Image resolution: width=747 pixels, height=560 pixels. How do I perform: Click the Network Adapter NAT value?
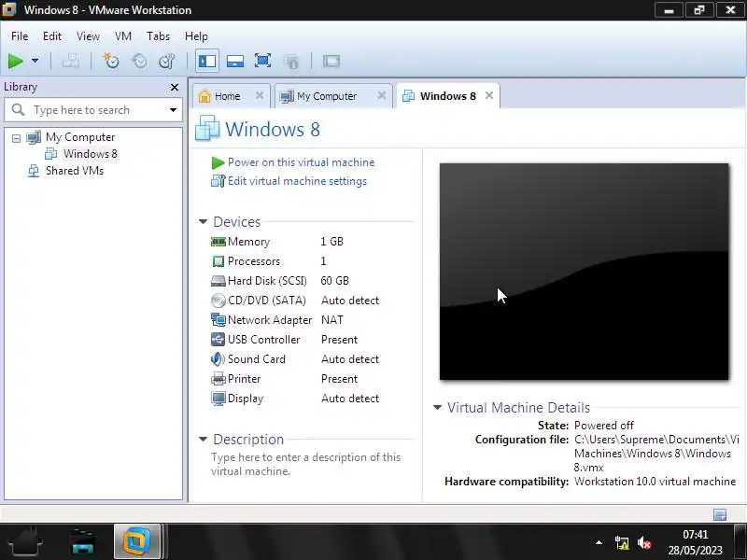click(332, 320)
